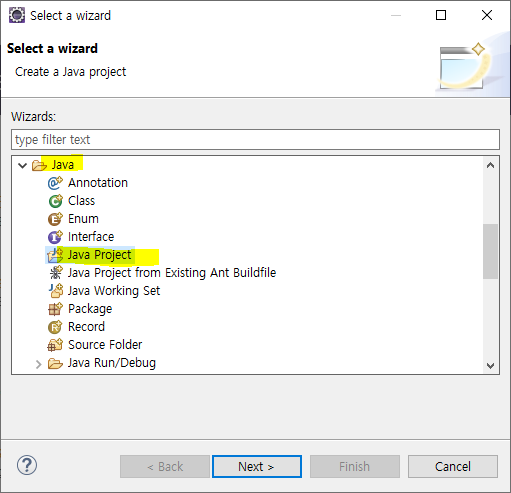This screenshot has width=511, height=493.
Task: Choose the Java Working Set entry
Action: click(114, 291)
